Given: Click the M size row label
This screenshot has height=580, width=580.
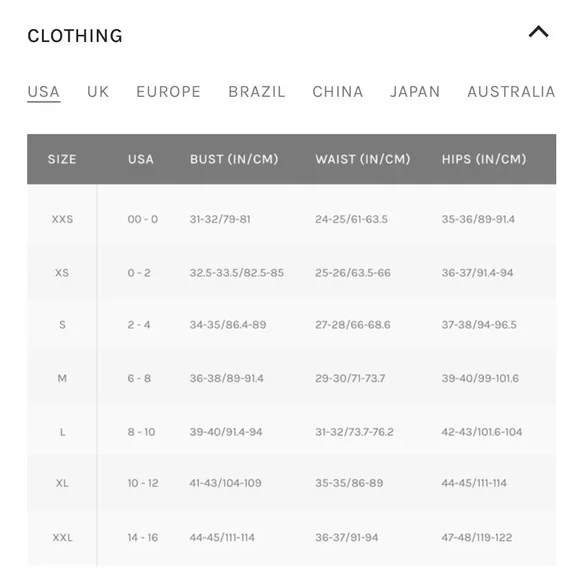Looking at the screenshot, I should tap(62, 378).
